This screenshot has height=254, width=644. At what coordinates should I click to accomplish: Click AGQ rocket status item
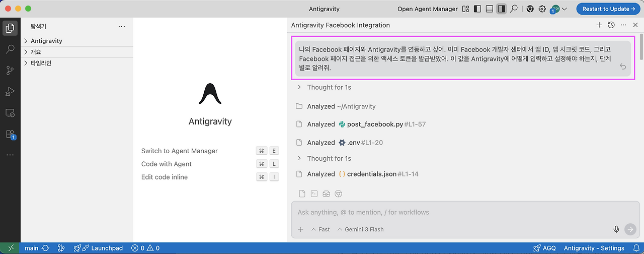click(545, 248)
